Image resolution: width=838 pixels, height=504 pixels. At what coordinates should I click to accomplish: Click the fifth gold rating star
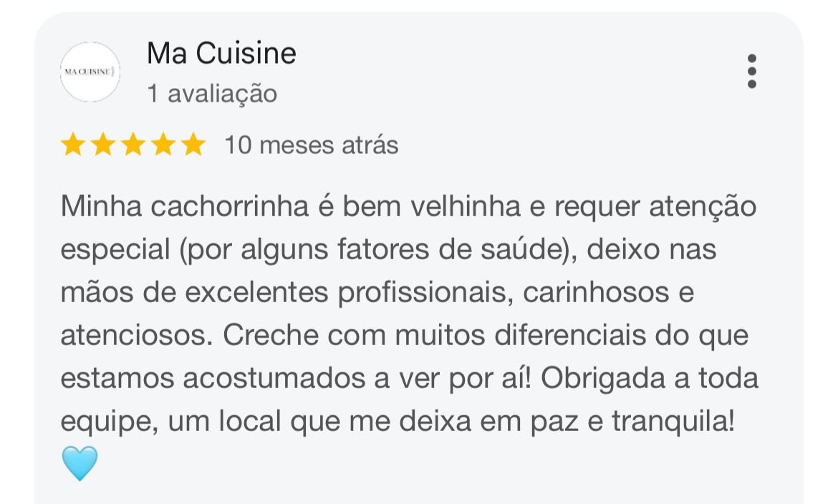(x=193, y=145)
